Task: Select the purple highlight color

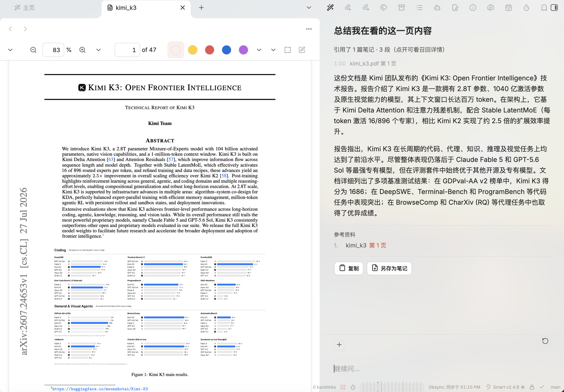Action: [x=243, y=50]
